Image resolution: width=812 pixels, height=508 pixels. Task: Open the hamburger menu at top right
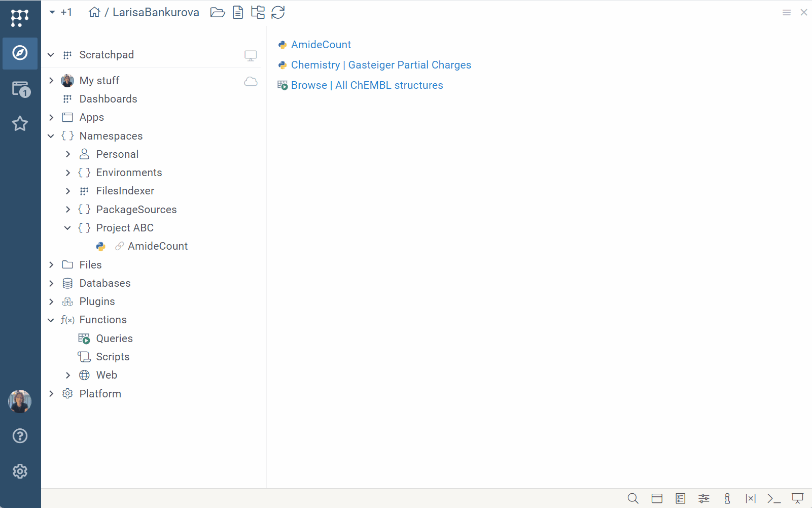click(x=786, y=13)
